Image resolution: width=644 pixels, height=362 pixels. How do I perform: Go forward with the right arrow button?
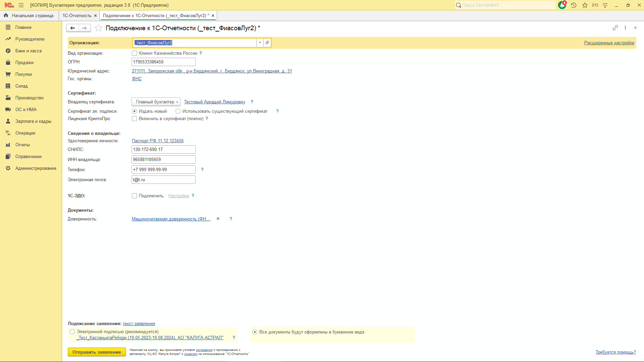click(x=85, y=28)
